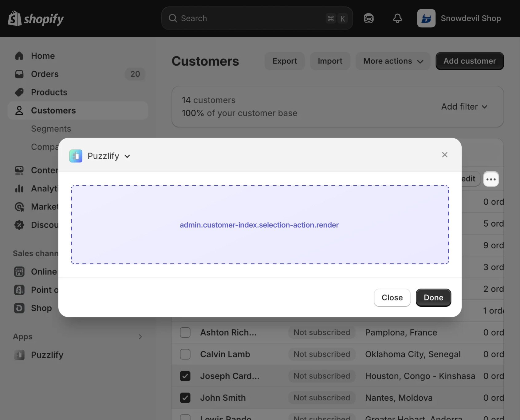Click the Products tag icon
520x420 pixels.
pyautogui.click(x=19, y=92)
